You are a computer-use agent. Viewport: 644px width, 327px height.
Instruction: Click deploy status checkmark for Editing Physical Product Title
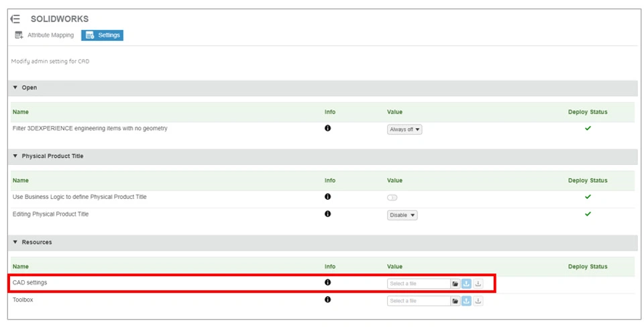(588, 214)
